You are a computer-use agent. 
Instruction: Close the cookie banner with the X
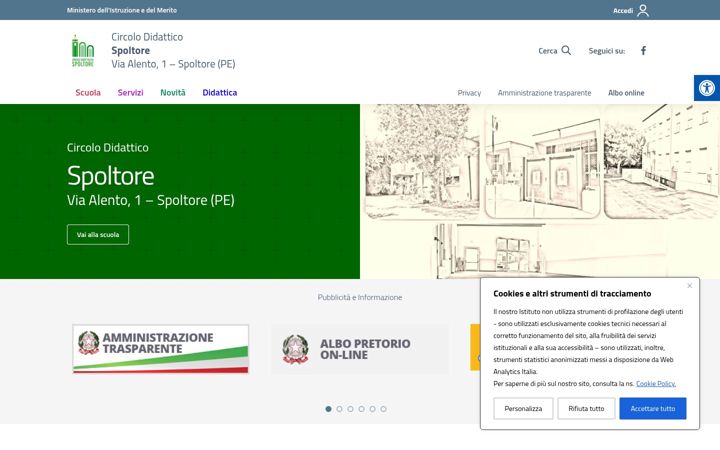pos(689,286)
